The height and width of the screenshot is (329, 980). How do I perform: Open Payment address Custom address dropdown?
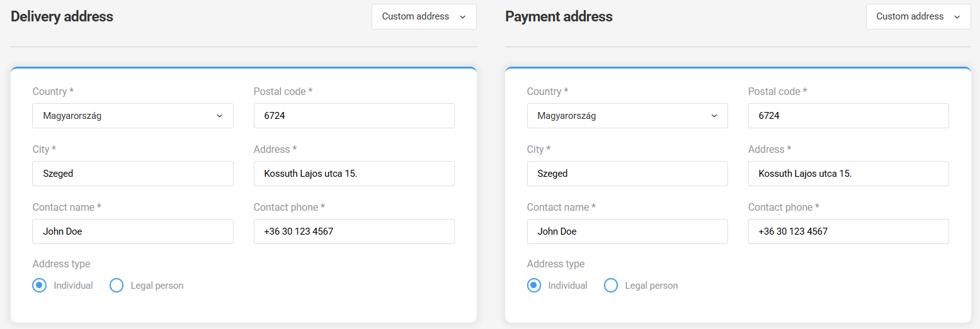tap(918, 16)
